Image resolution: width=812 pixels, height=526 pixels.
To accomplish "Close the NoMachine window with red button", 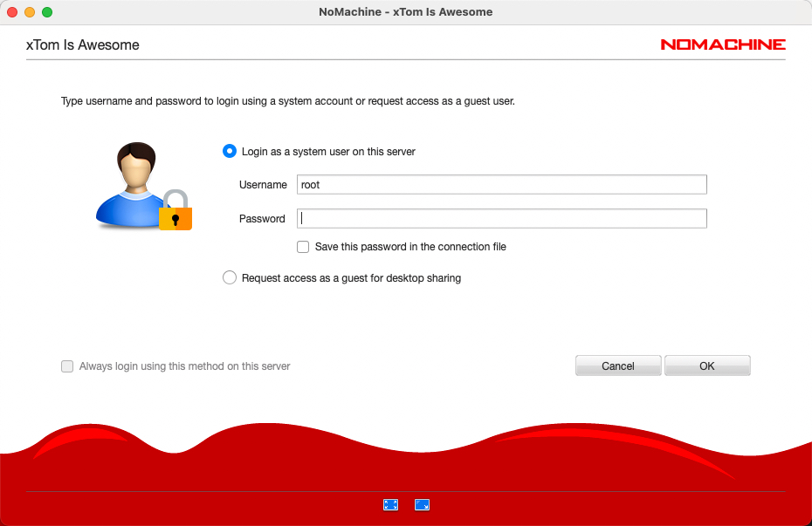I will click(12, 12).
